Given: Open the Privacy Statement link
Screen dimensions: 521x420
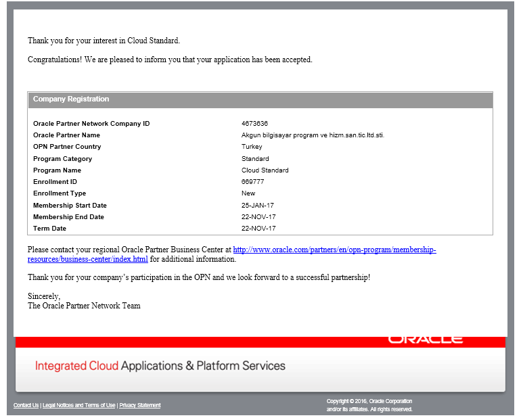Looking at the screenshot, I should [x=140, y=405].
